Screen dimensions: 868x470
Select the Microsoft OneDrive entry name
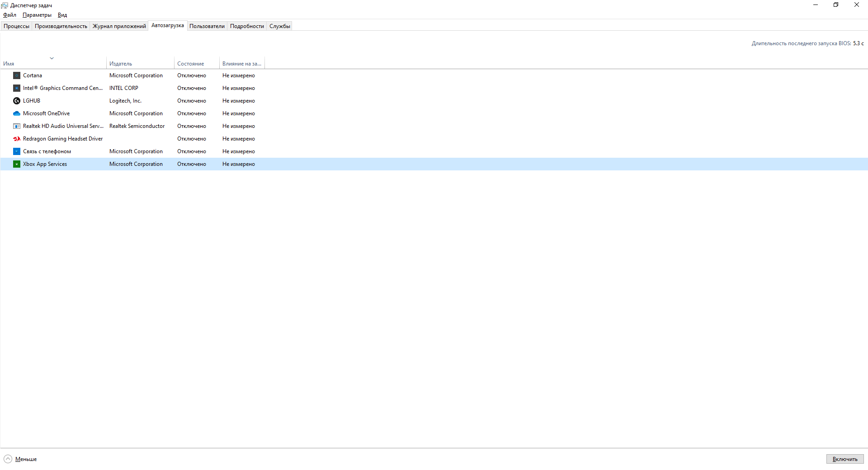pos(47,113)
